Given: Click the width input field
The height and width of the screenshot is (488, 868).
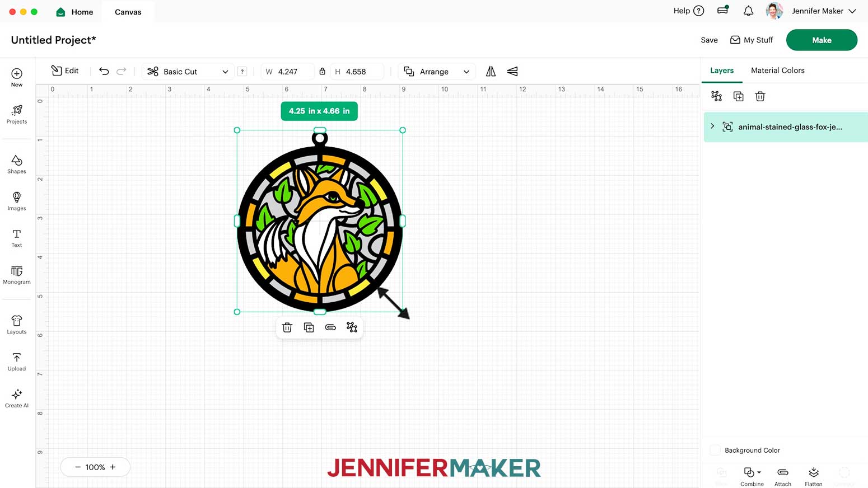Looking at the screenshot, I should point(287,72).
